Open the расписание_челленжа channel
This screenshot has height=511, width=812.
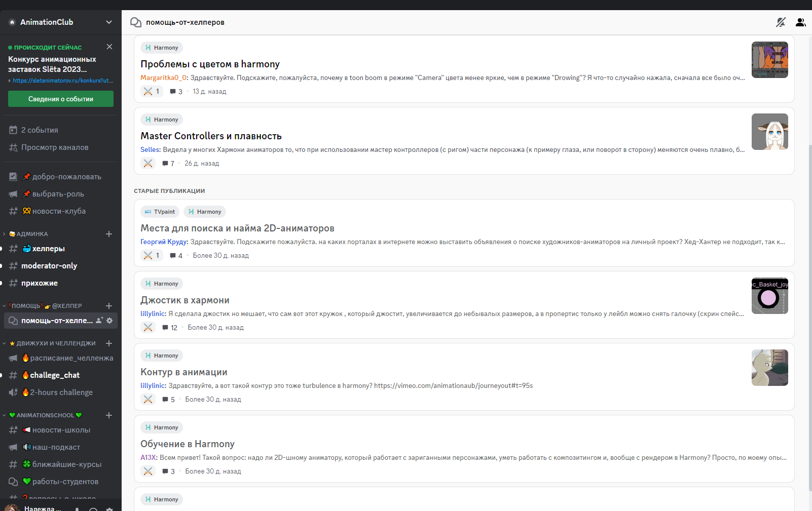click(61, 358)
